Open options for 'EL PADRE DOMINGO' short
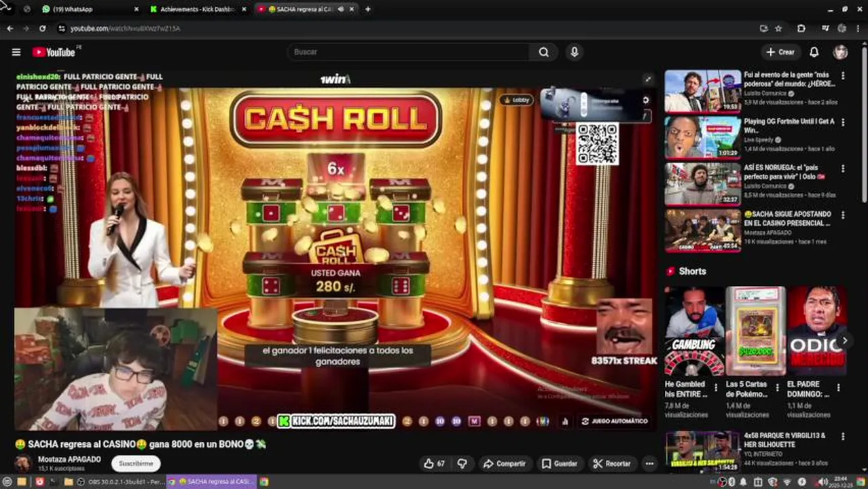 coord(838,388)
